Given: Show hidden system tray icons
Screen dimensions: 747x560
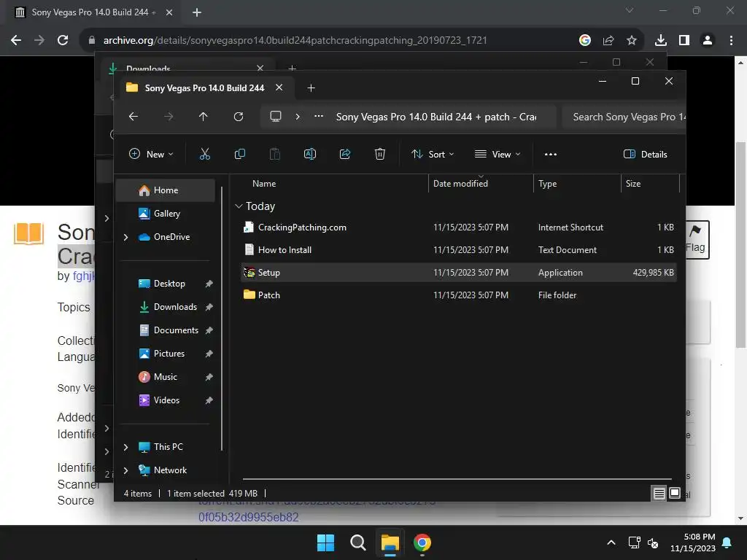Looking at the screenshot, I should (611, 542).
